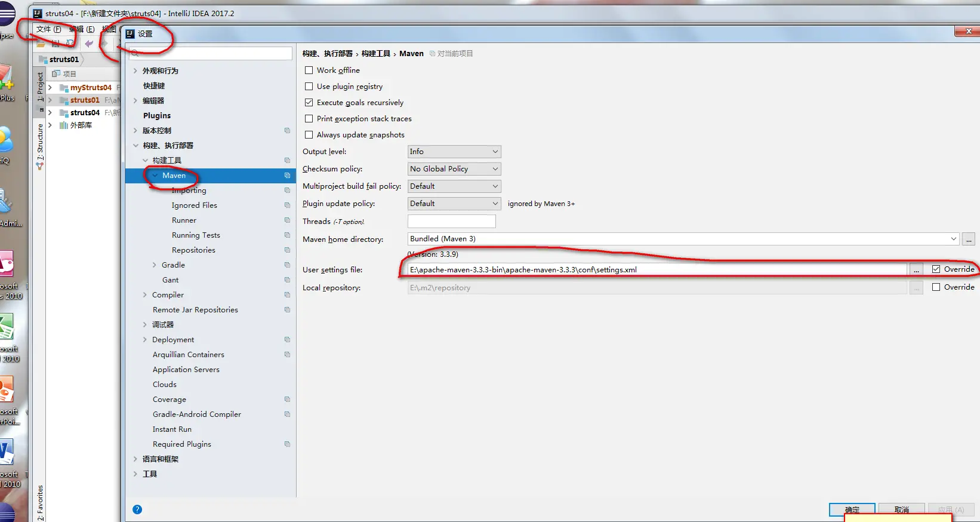Toggle Override for Local repository
The width and height of the screenshot is (980, 522).
tap(936, 287)
